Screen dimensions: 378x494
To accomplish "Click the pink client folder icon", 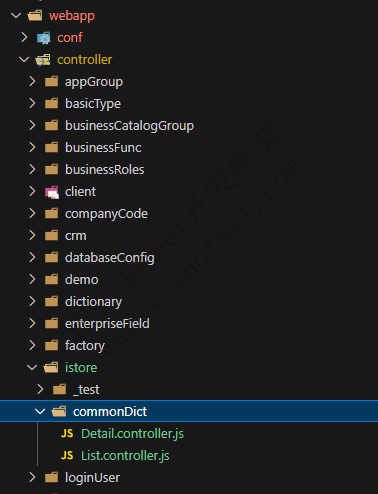I will (52, 192).
